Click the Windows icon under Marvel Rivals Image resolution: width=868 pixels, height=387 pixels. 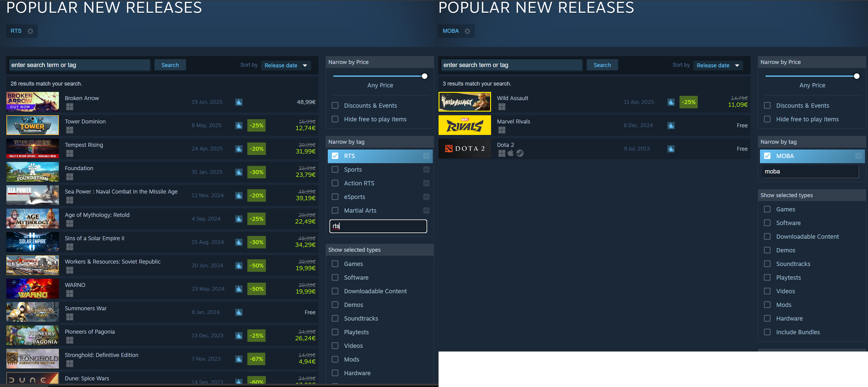coord(502,130)
